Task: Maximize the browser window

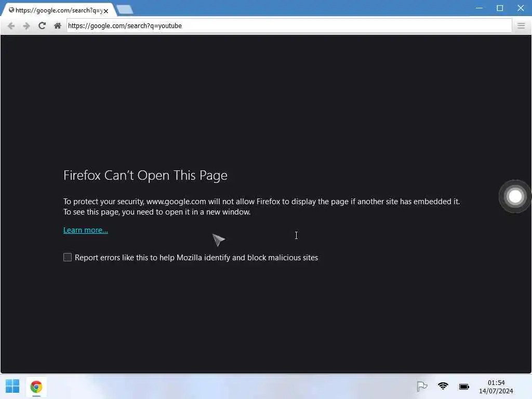Action: (x=500, y=8)
